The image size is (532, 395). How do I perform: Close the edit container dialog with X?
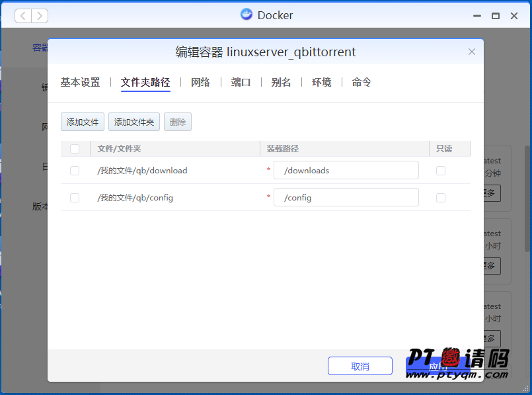[472, 52]
